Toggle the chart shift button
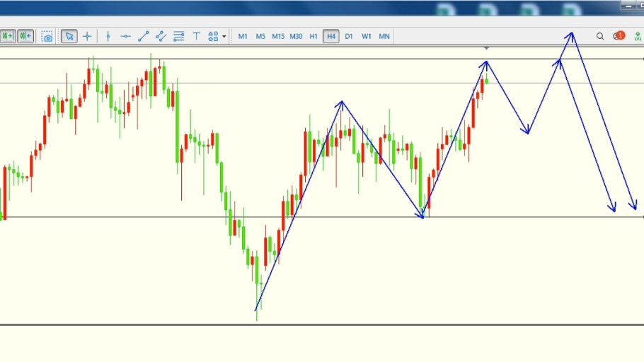The image size is (644, 362). pyautogui.click(x=25, y=36)
